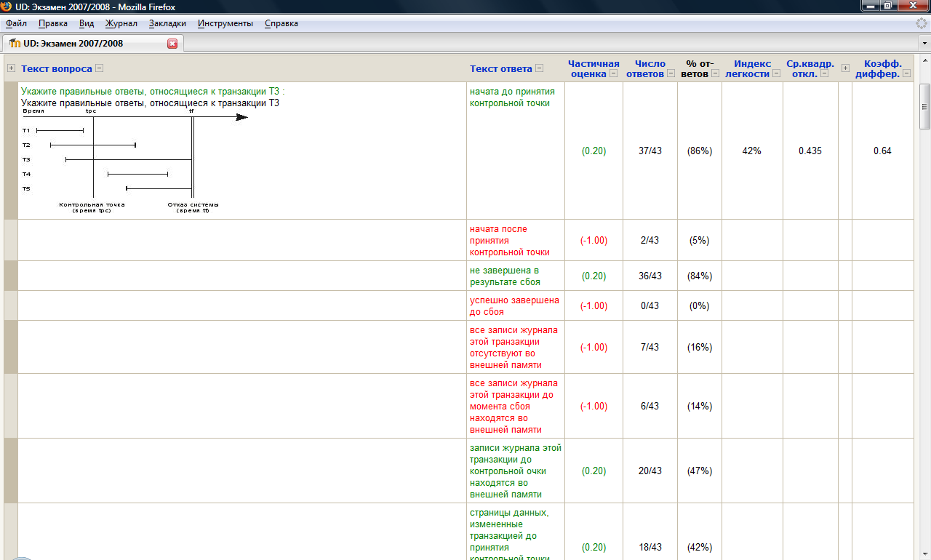Minimize the Firefox window
The height and width of the screenshot is (560, 931).
click(870, 6)
